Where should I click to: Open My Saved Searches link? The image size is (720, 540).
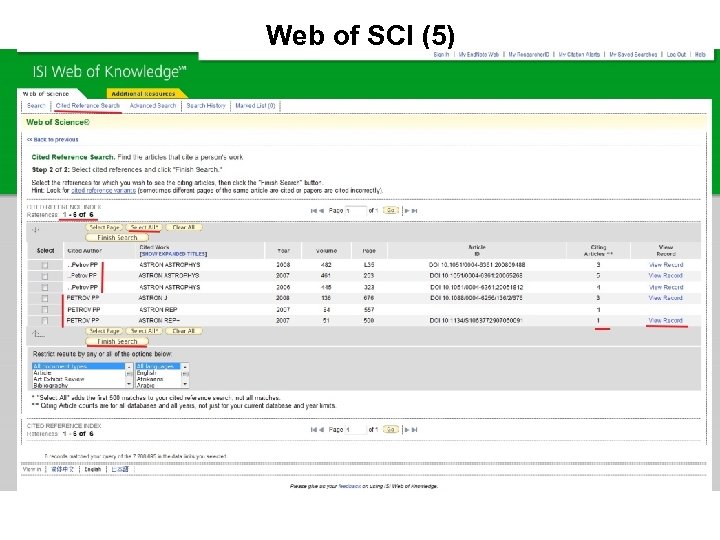pyautogui.click(x=633, y=55)
